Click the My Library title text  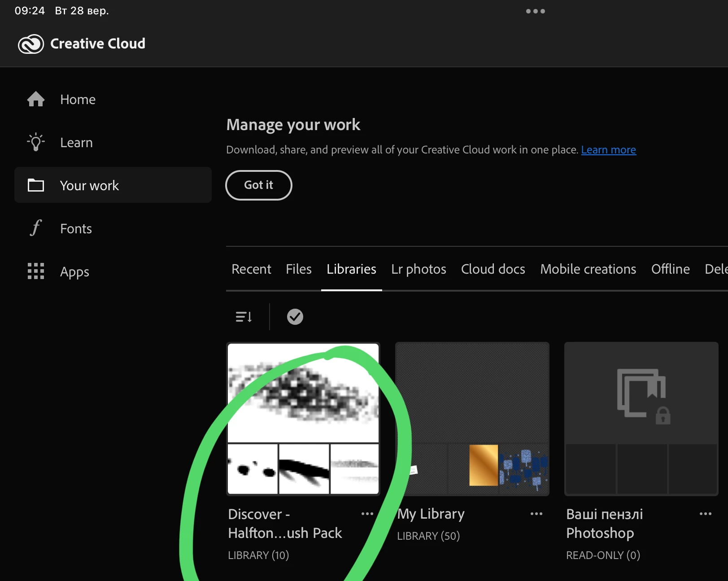(431, 514)
